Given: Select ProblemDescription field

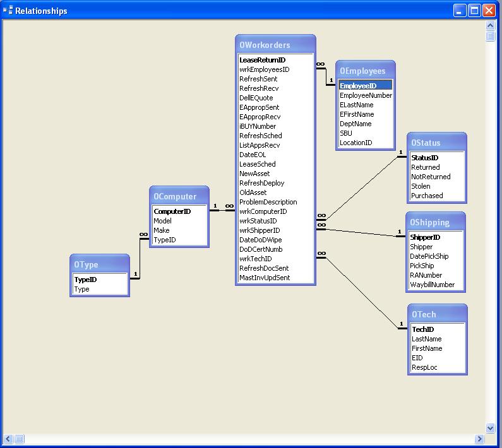Looking at the screenshot, I should coord(275,202).
